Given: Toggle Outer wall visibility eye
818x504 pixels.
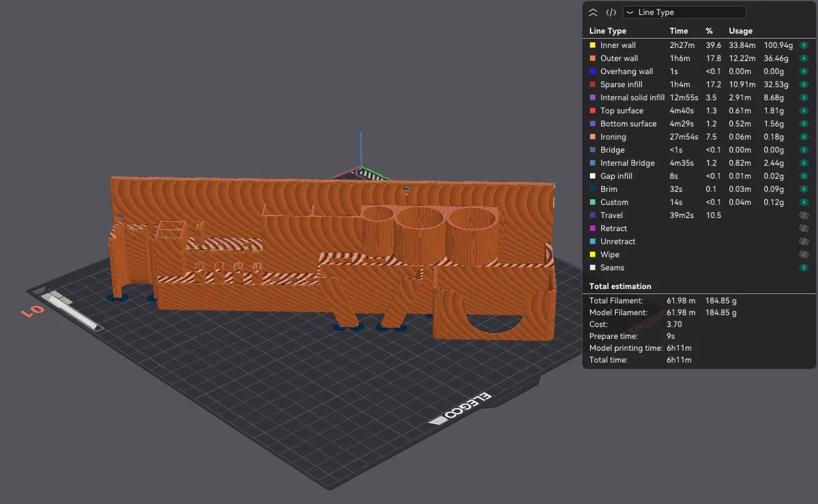Looking at the screenshot, I should (x=804, y=59).
